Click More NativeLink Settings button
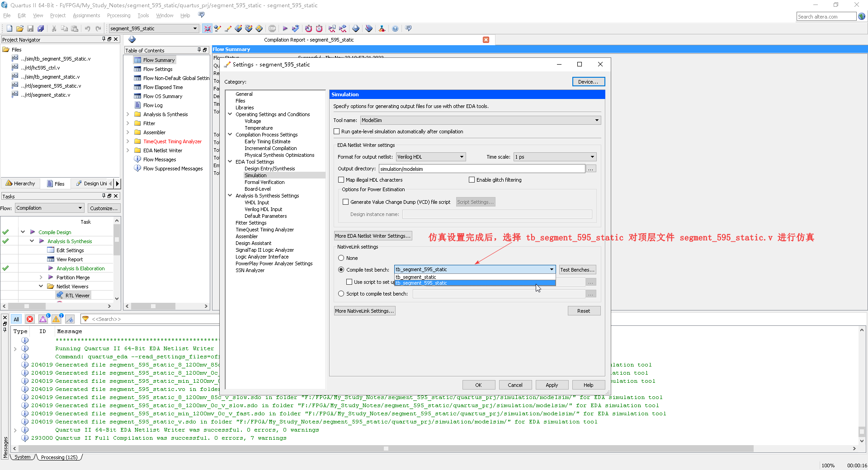 point(364,311)
